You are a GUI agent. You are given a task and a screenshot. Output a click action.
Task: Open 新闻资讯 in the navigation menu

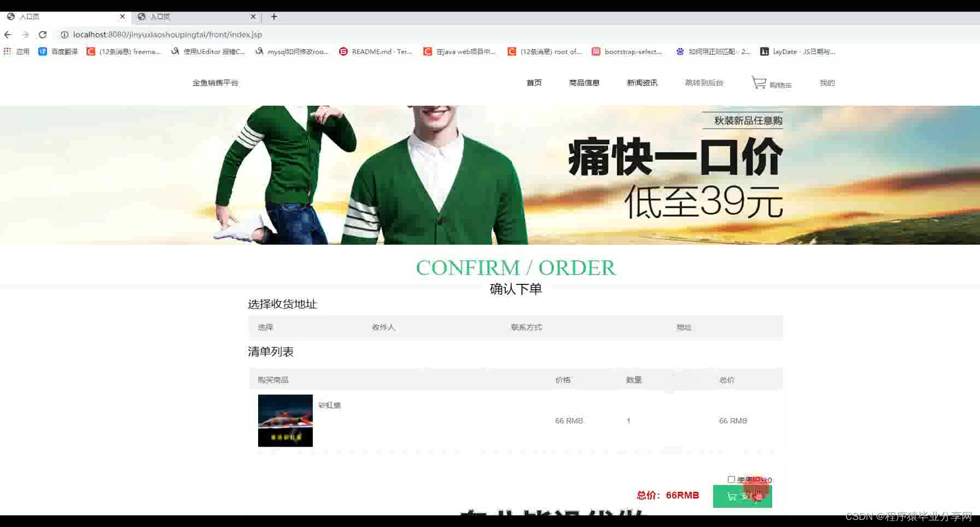pos(642,83)
